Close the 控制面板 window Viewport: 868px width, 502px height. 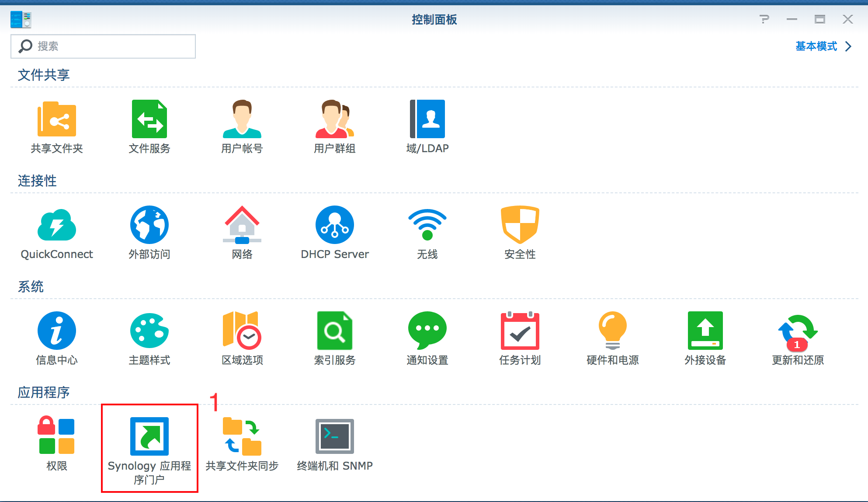(x=848, y=19)
